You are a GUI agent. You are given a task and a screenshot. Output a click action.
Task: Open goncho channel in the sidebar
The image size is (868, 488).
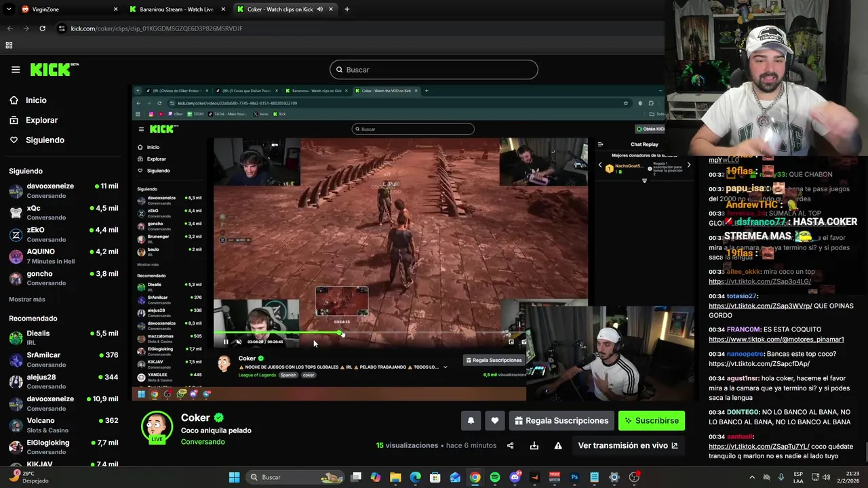(64, 278)
